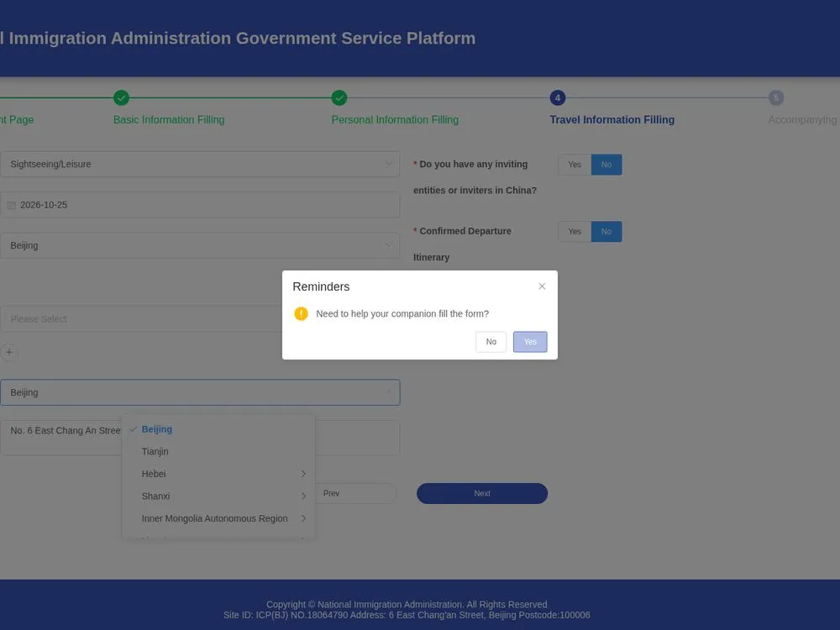Click the step 5 circle icon

click(775, 97)
